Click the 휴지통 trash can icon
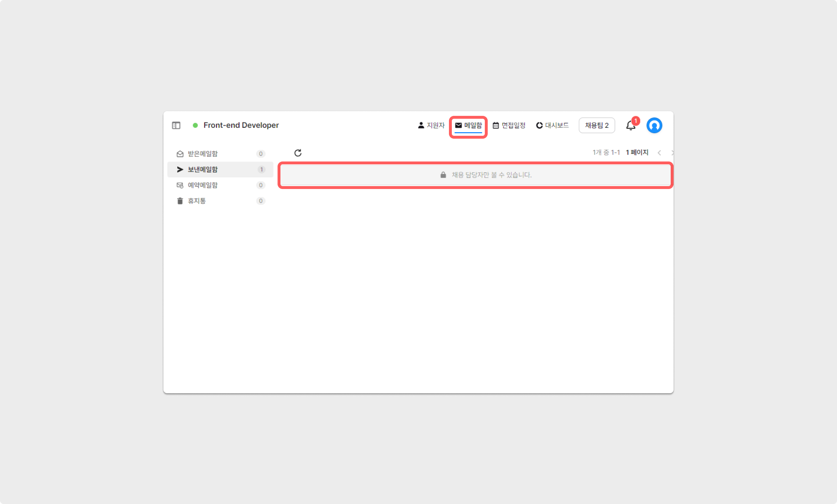The height and width of the screenshot is (504, 837). [x=180, y=201]
